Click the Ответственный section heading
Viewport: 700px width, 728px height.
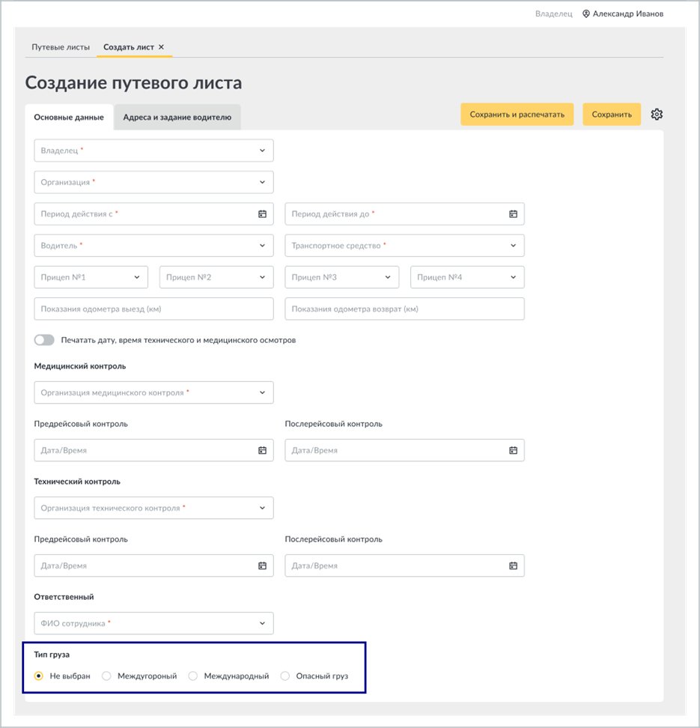pos(64,597)
